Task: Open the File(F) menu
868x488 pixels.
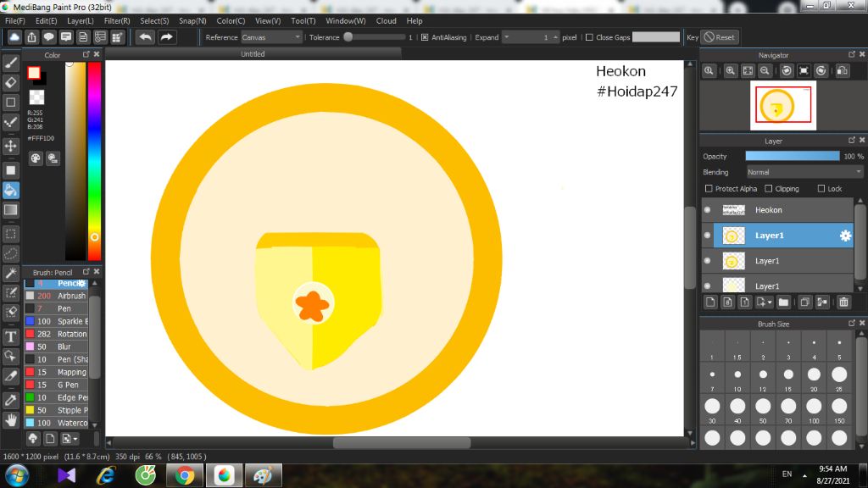Action: pyautogui.click(x=15, y=21)
